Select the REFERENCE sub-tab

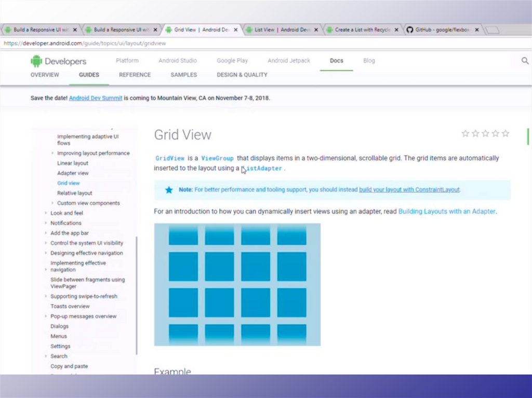click(x=135, y=75)
